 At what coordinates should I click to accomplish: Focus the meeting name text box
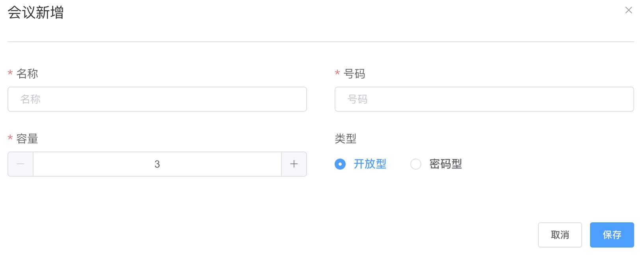[x=157, y=99]
